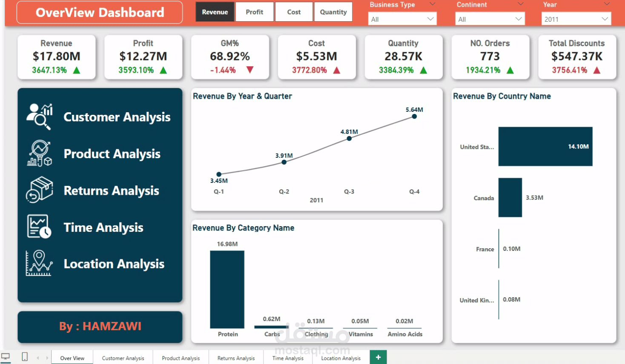Viewport: 625px width, 364px height.
Task: Click the red Total Discounts up-arrow indicator
Action: [597, 70]
